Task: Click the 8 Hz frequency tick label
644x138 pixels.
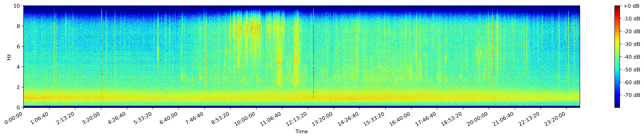Action: click(x=18, y=26)
